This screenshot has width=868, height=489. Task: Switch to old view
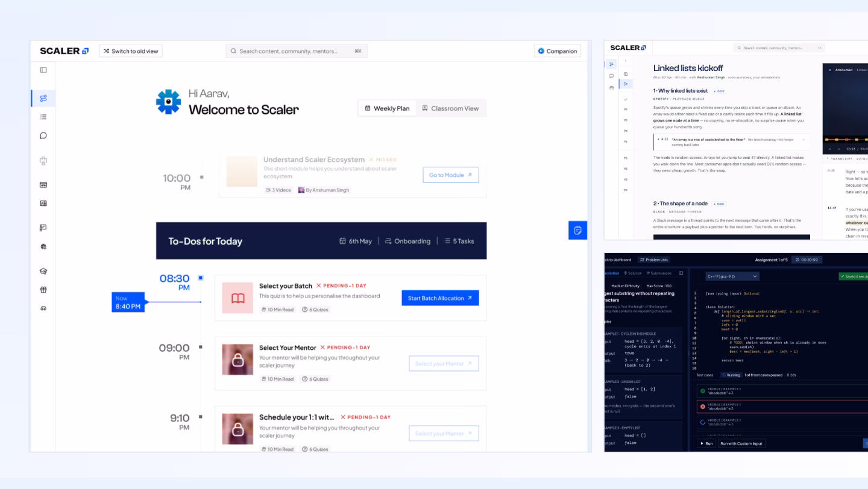pyautogui.click(x=131, y=51)
